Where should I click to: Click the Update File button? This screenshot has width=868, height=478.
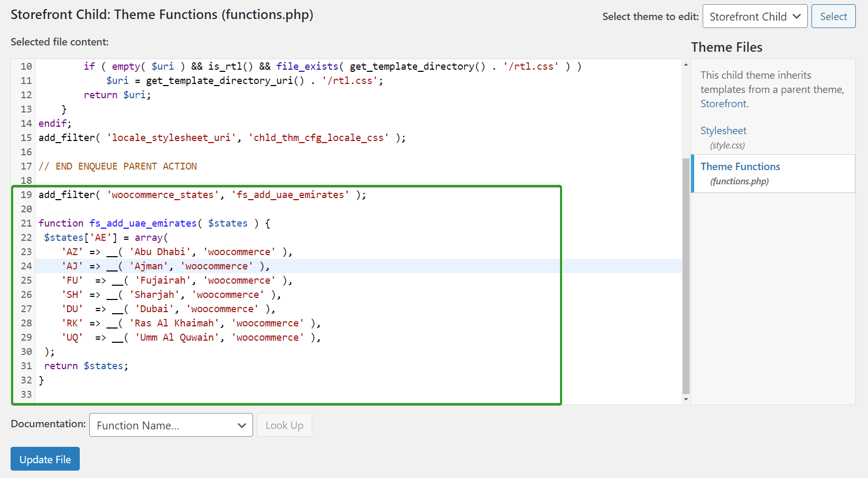coord(45,459)
